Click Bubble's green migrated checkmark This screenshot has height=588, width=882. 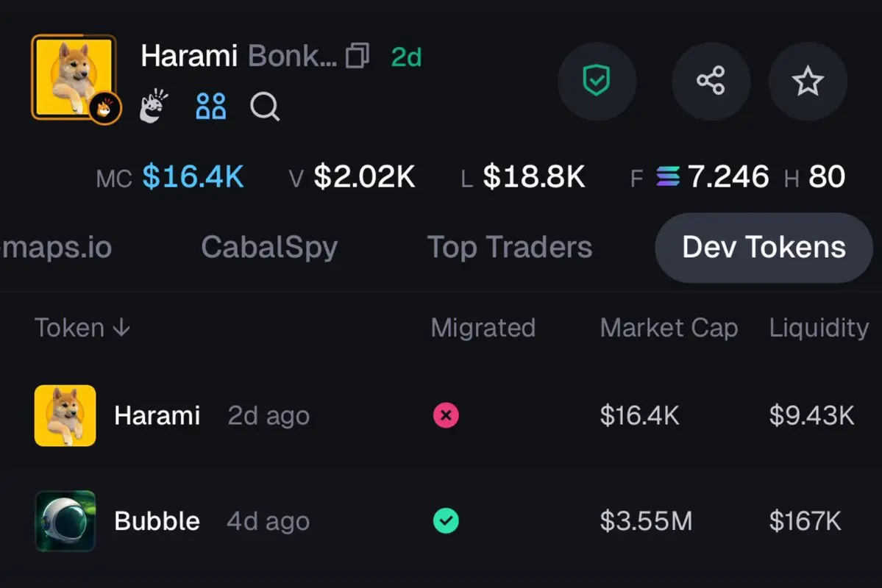446,520
